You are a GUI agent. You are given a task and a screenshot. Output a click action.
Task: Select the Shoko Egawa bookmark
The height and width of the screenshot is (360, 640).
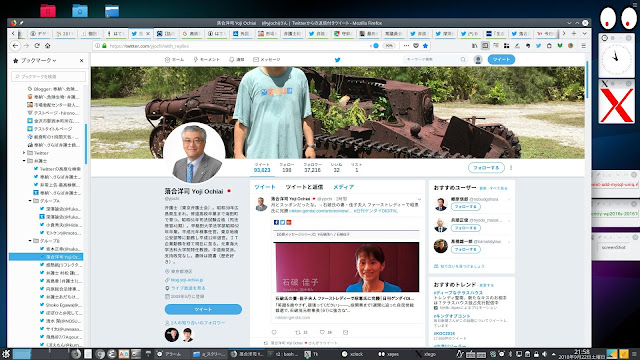pos(61,305)
